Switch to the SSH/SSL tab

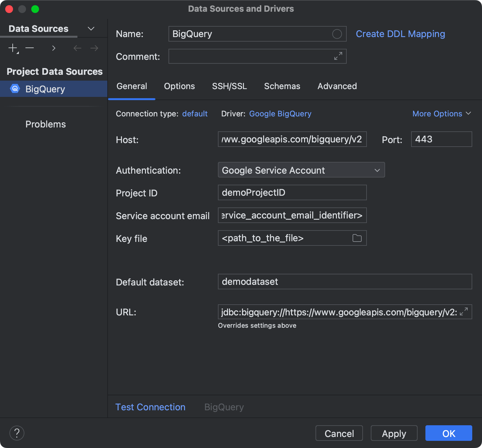(x=229, y=86)
